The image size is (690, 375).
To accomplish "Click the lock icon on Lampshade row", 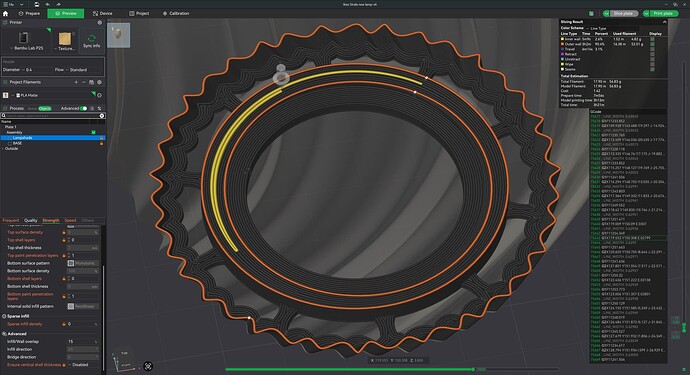I will [x=102, y=138].
